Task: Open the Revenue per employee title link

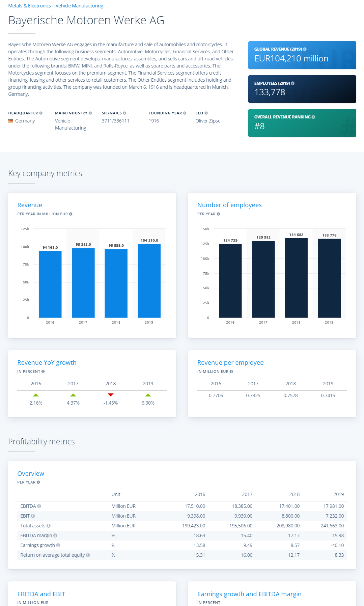Action: click(230, 363)
